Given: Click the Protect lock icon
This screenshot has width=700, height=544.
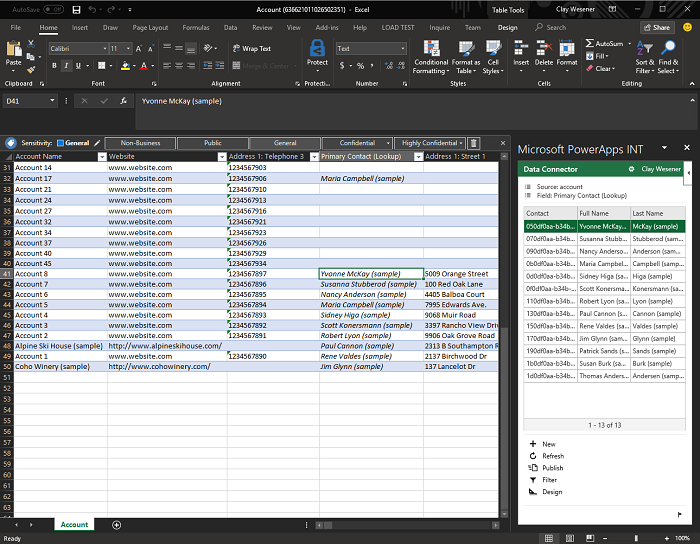Looking at the screenshot, I should tap(317, 48).
